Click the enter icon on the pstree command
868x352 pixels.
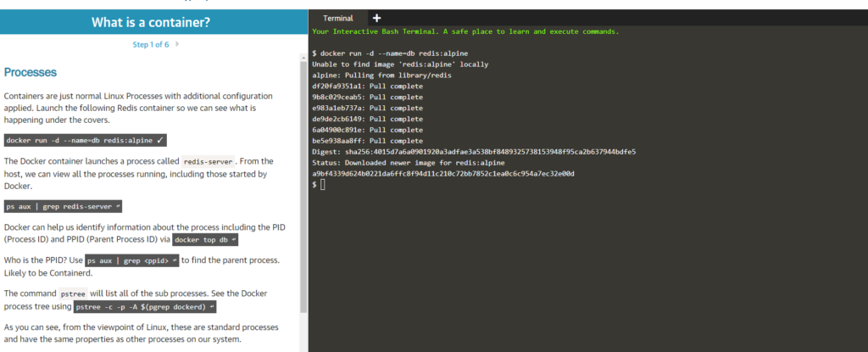(212, 306)
